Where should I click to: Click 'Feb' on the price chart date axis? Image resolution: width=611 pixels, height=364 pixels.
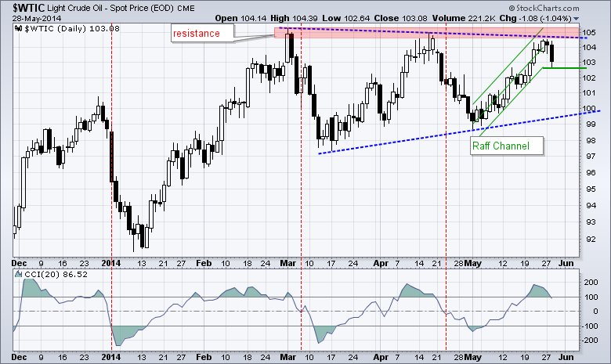tap(204, 263)
